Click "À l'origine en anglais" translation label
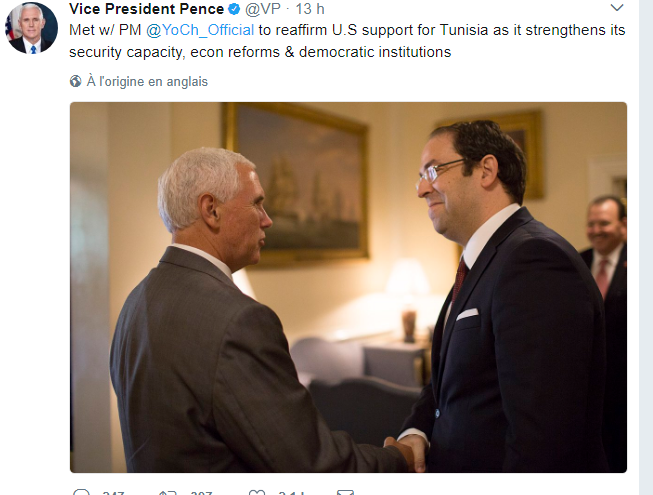 point(147,81)
